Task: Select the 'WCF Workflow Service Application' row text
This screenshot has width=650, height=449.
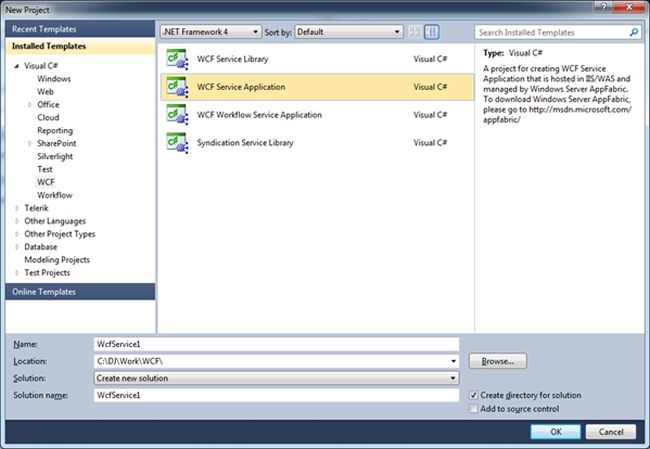Action: (x=260, y=115)
